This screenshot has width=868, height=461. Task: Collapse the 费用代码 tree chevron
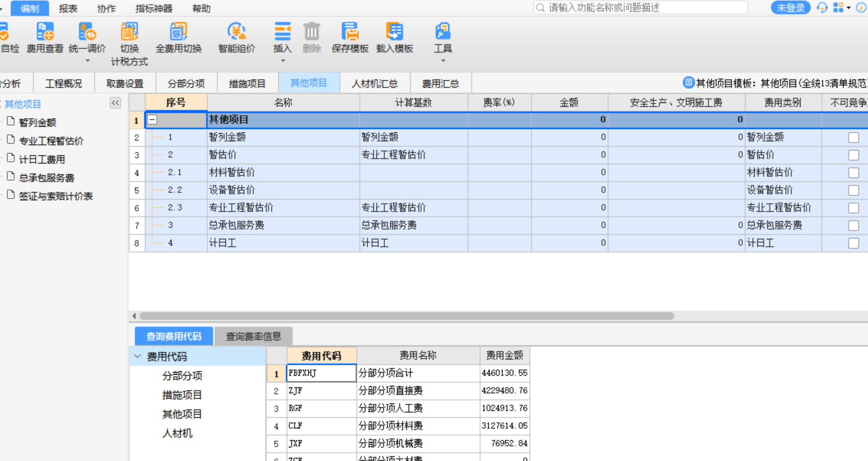[137, 356]
